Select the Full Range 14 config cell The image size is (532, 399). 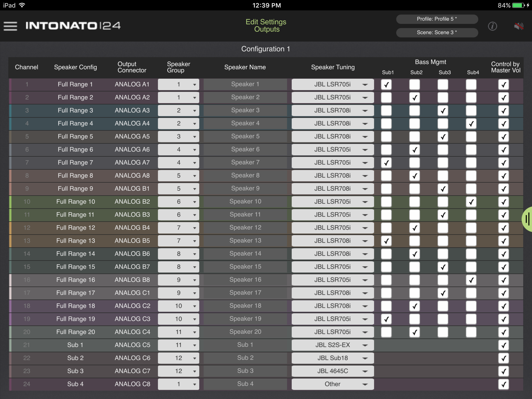[76, 254]
